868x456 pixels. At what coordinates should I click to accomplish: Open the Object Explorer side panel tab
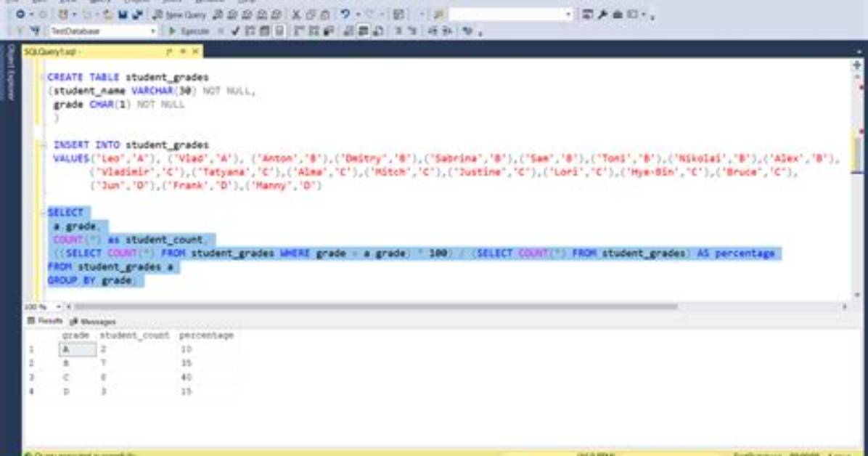click(10, 72)
